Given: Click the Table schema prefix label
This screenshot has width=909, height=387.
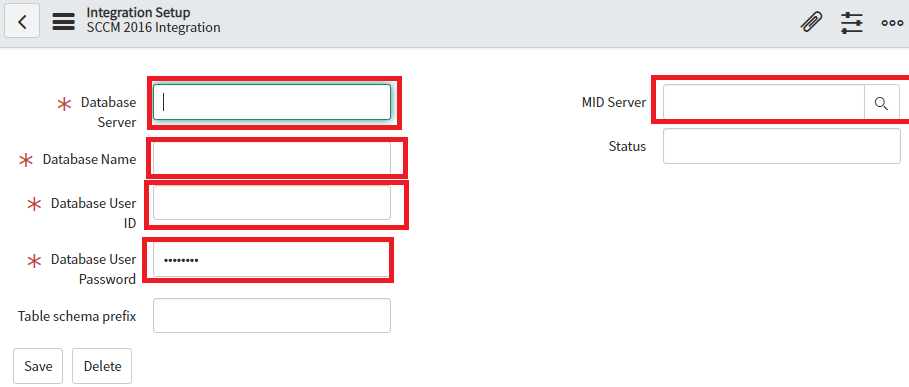Looking at the screenshot, I should click(x=77, y=316).
